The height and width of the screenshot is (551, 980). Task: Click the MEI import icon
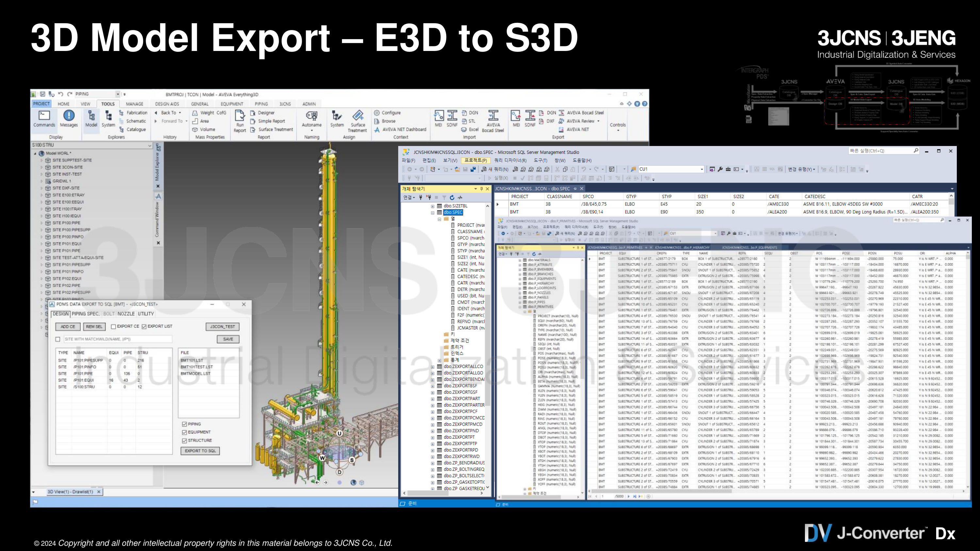click(x=439, y=119)
